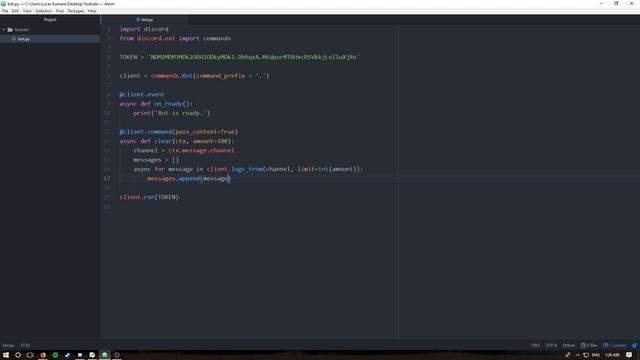This screenshot has height=360, width=640.
Task: Click the 'Bot is ready.' string
Action: [x=182, y=113]
